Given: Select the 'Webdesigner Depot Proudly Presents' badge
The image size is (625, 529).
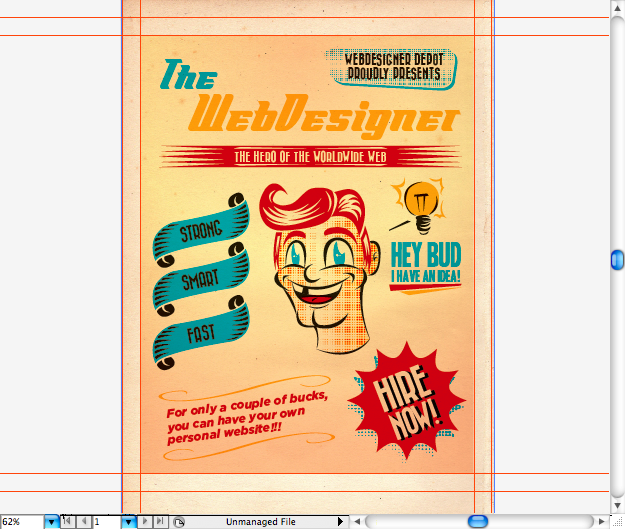Looking at the screenshot, I should click(391, 68).
